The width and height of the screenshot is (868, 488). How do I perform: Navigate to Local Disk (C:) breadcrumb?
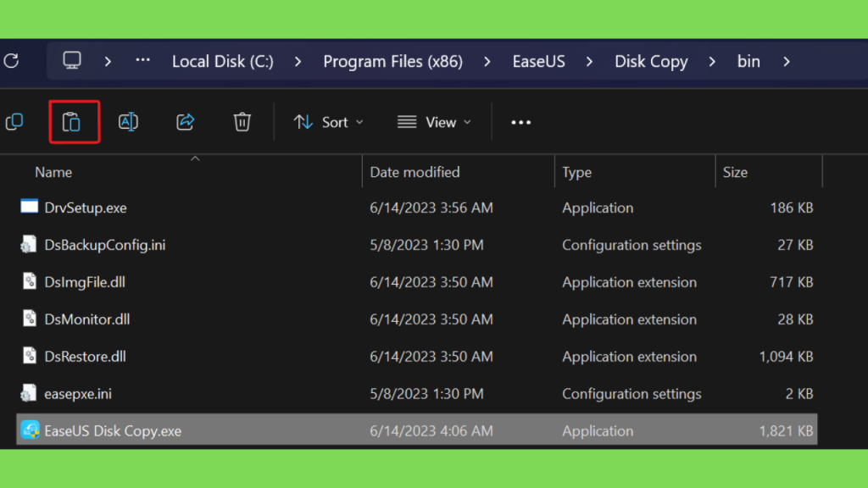223,61
